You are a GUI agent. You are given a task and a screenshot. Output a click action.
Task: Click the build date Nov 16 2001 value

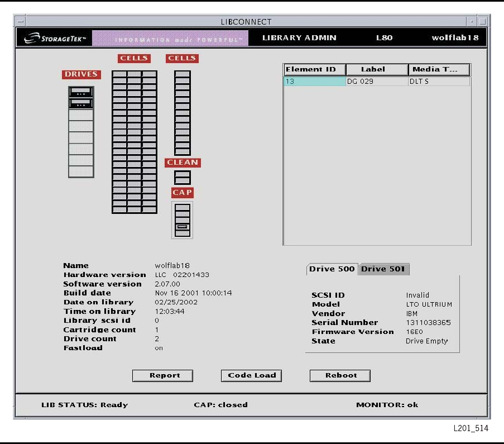(x=193, y=293)
